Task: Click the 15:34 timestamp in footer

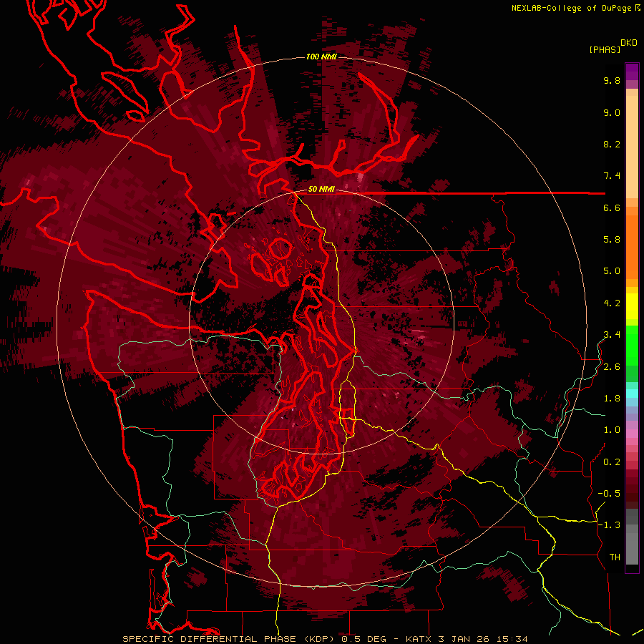Action: click(512, 639)
